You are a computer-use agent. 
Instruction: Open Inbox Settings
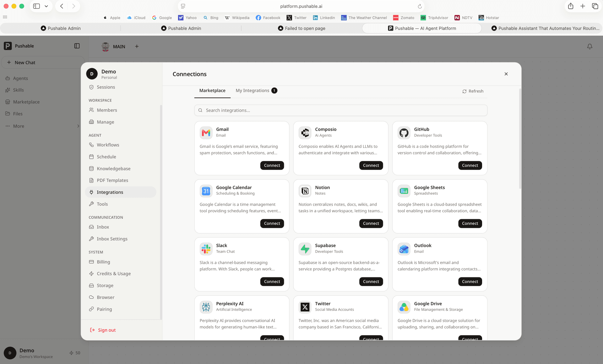point(121,239)
